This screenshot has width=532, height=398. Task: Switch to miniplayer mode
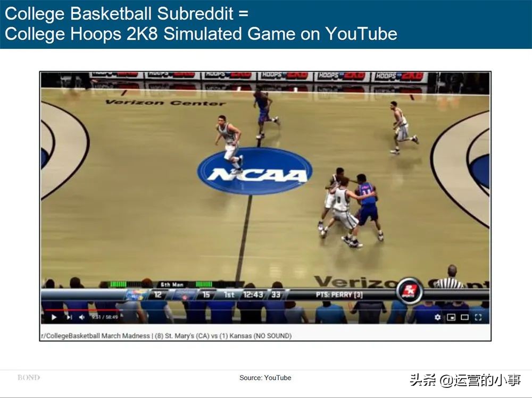451,317
